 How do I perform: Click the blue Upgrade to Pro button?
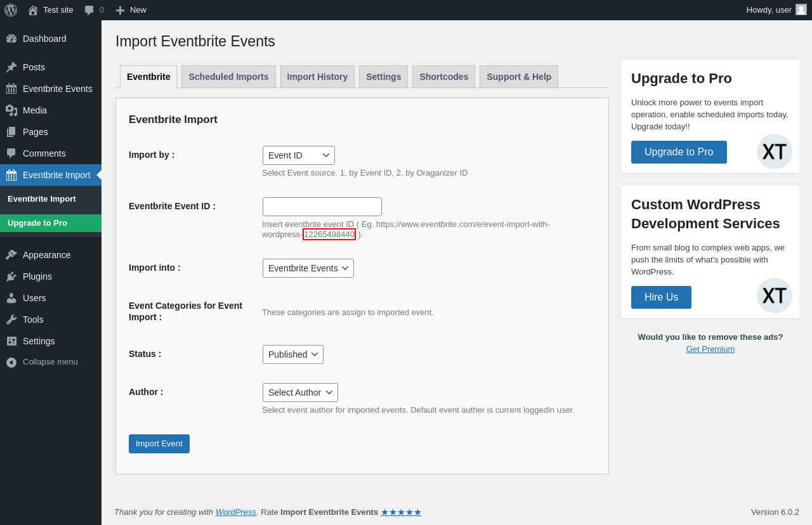coord(679,152)
